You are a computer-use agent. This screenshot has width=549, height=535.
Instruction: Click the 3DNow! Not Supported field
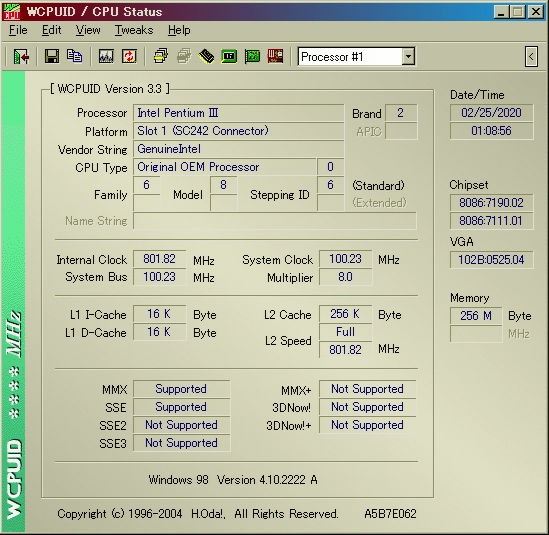[x=368, y=407]
